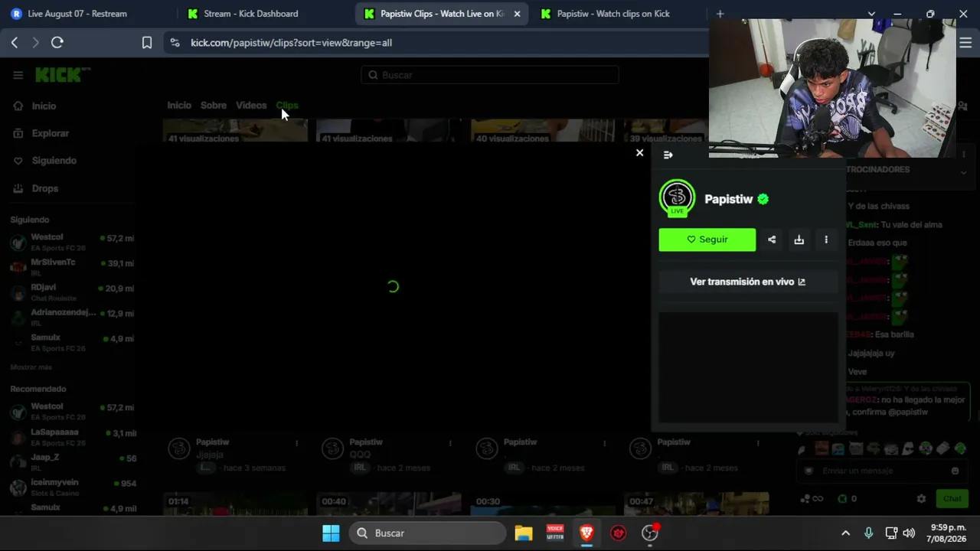Open the Kick sidebar hamburger menu

point(18,75)
